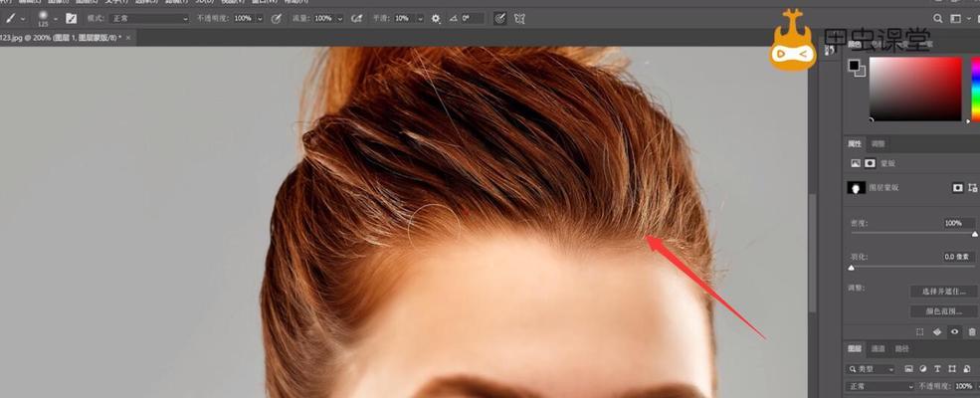Click the canvas vertical scrollbar
Viewport: 980px width, 398px height.
tap(813, 253)
